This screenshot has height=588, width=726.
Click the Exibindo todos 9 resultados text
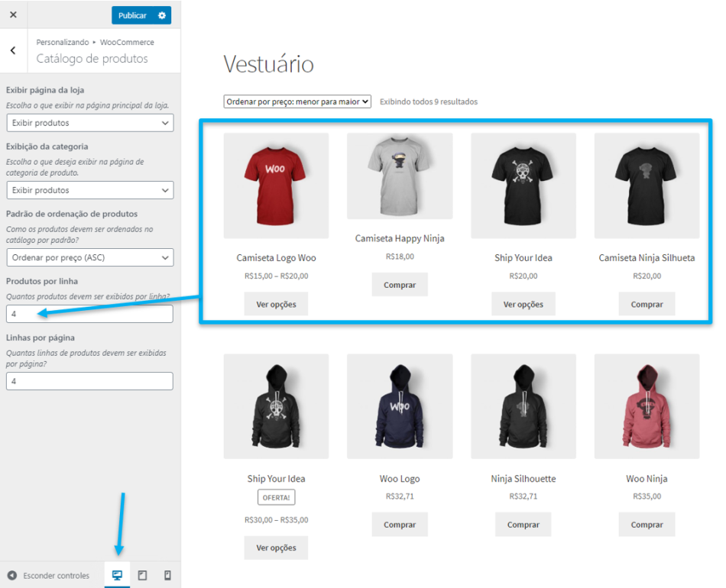(x=429, y=102)
